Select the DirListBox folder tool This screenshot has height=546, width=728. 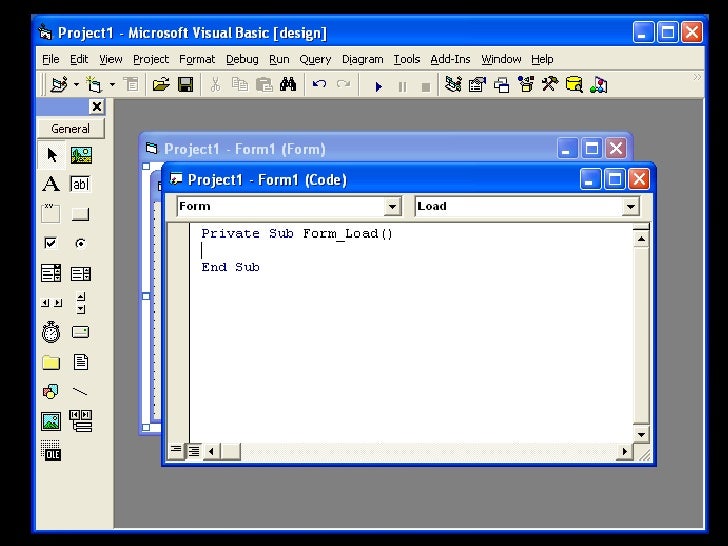click(51, 362)
